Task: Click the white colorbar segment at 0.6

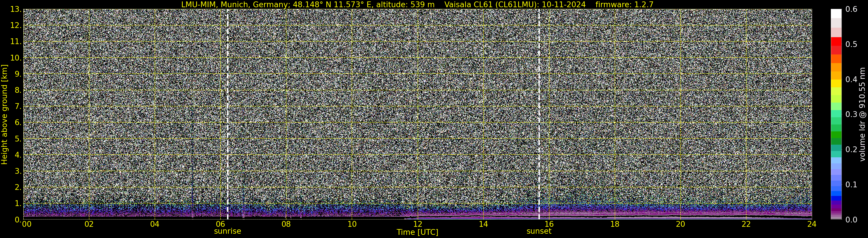Action: [x=836, y=14]
